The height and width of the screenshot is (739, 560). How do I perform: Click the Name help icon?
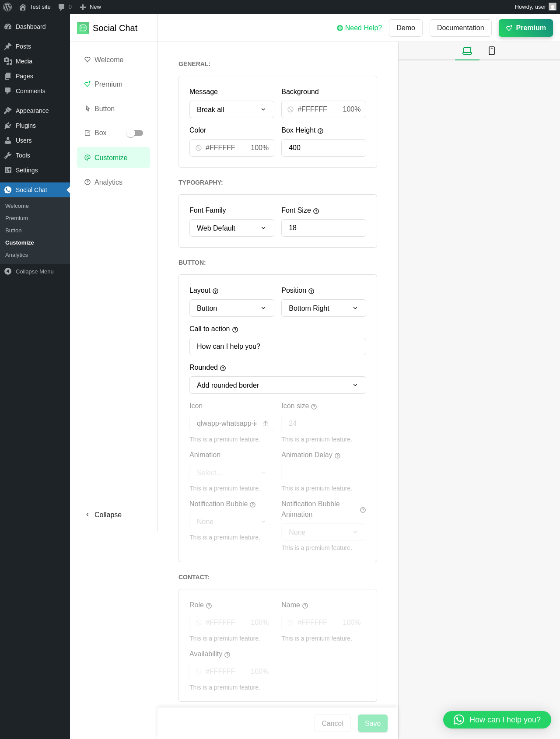(305, 606)
